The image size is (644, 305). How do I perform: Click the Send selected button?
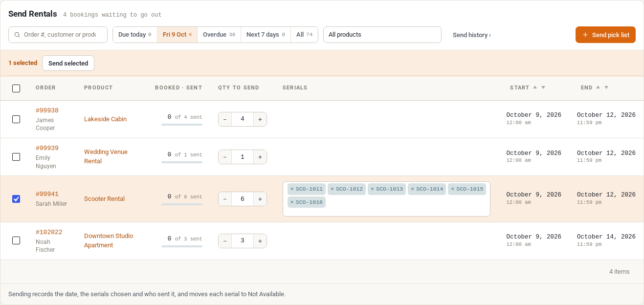coord(68,63)
